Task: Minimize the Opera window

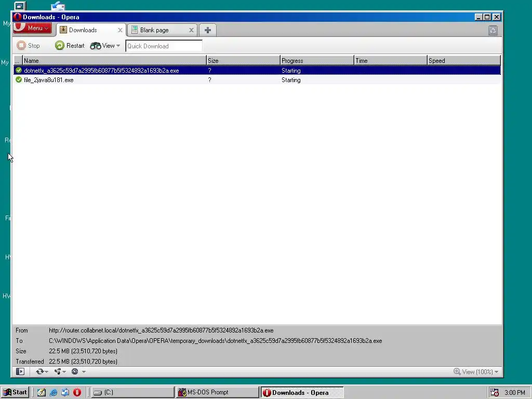Action: pyautogui.click(x=478, y=17)
